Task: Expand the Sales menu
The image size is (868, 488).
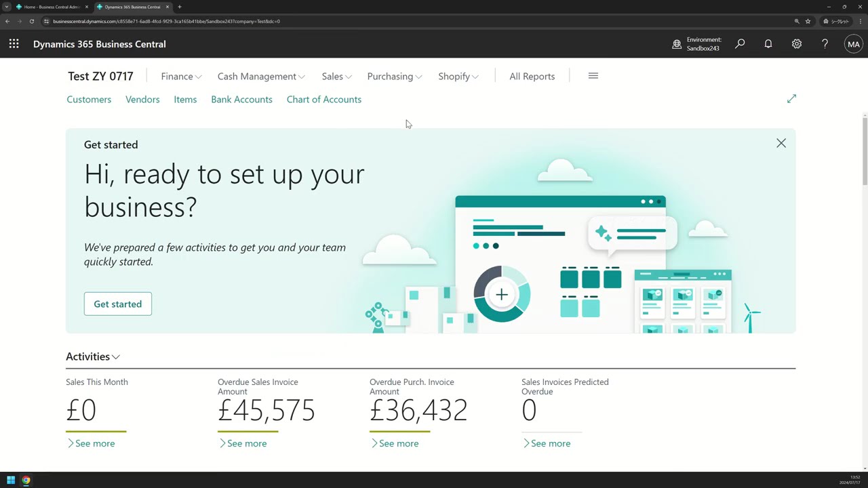Action: [x=336, y=77]
